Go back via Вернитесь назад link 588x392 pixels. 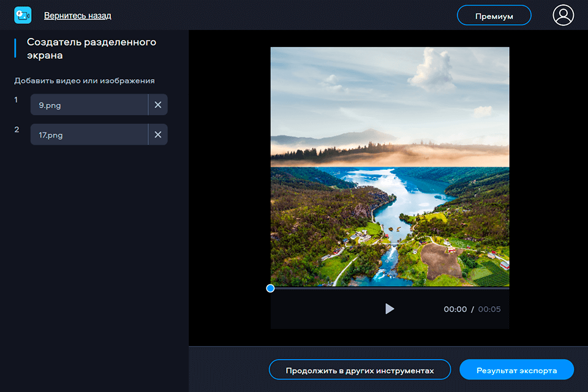(78, 15)
